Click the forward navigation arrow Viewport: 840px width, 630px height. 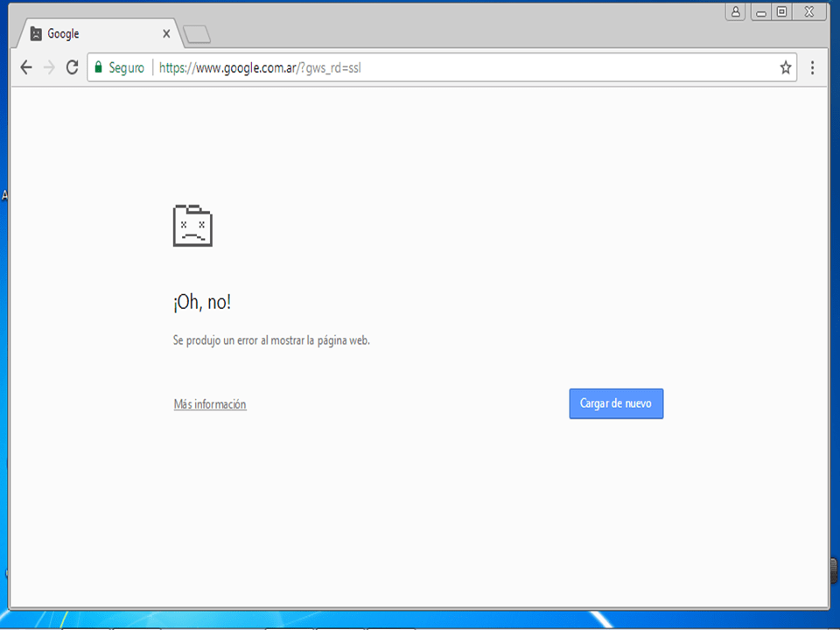pyautogui.click(x=49, y=66)
